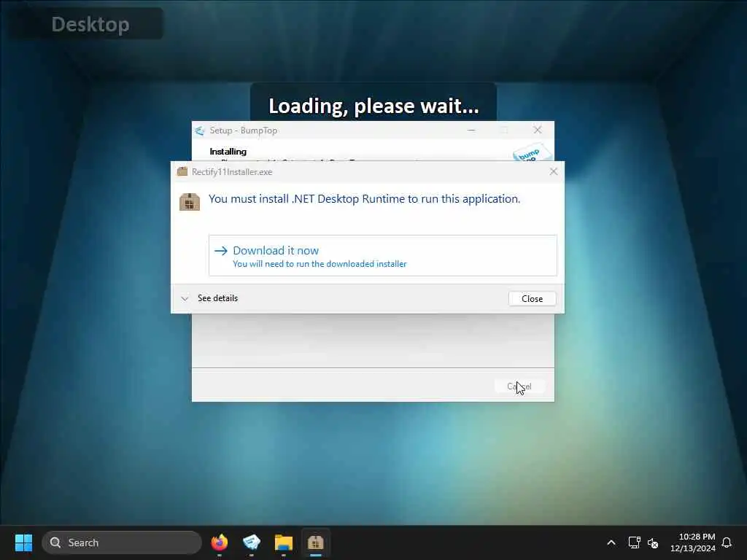Open the BumpTop setup taskbar icon

[x=252, y=542]
